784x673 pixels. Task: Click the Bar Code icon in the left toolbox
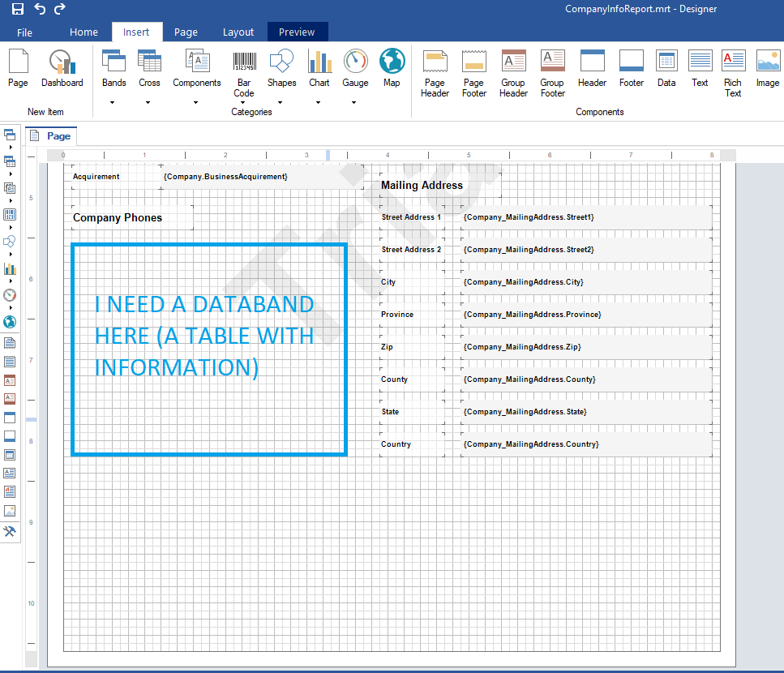point(10,215)
